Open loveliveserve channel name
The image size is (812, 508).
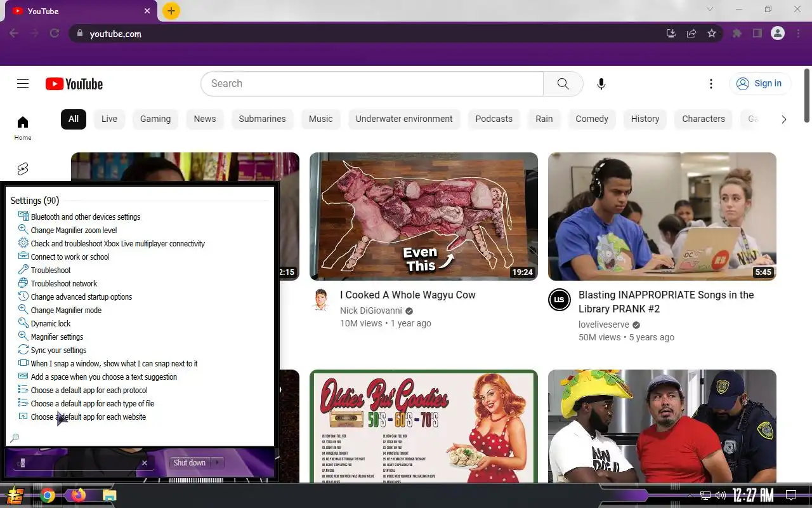tap(603, 324)
